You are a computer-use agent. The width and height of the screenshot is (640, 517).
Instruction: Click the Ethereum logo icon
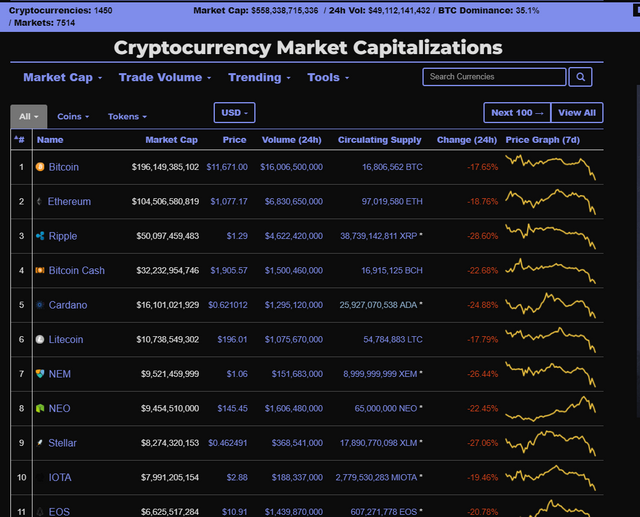(x=39, y=201)
